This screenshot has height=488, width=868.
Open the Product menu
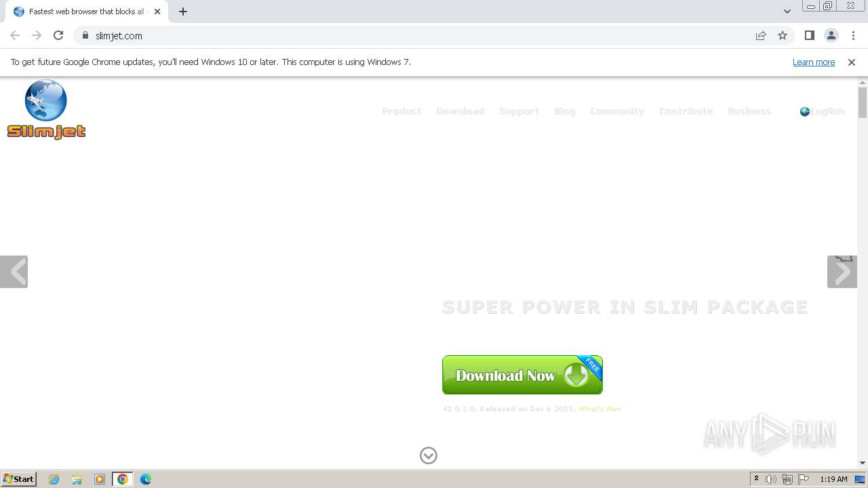pos(401,111)
